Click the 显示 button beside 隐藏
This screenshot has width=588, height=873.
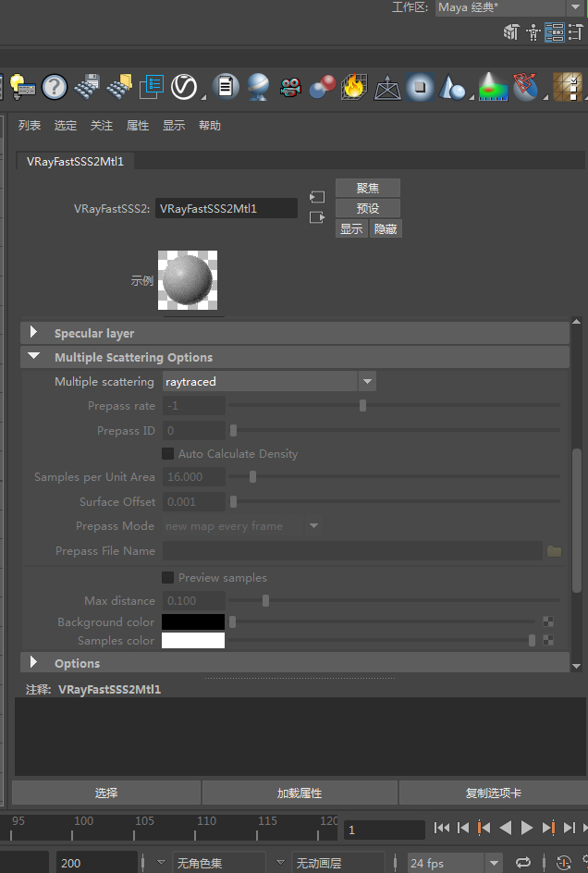point(351,228)
